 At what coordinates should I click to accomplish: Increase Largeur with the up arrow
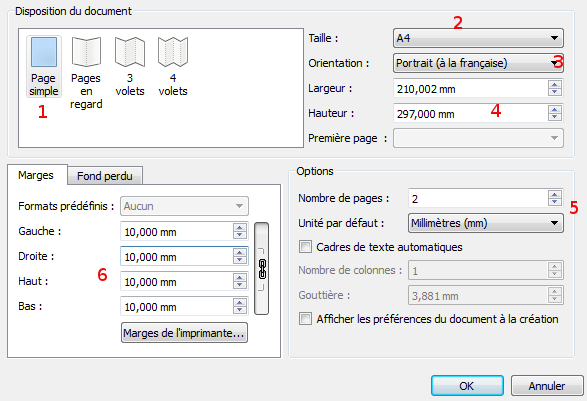(x=555, y=85)
